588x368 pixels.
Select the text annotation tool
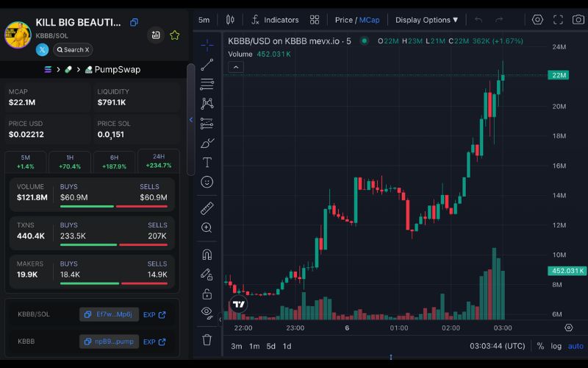pos(207,162)
